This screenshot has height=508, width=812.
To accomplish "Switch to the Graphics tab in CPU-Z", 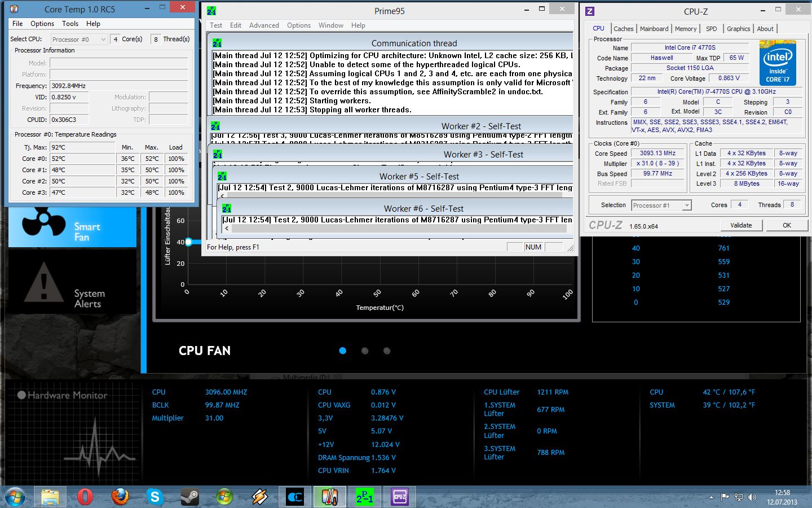I will coord(739,29).
